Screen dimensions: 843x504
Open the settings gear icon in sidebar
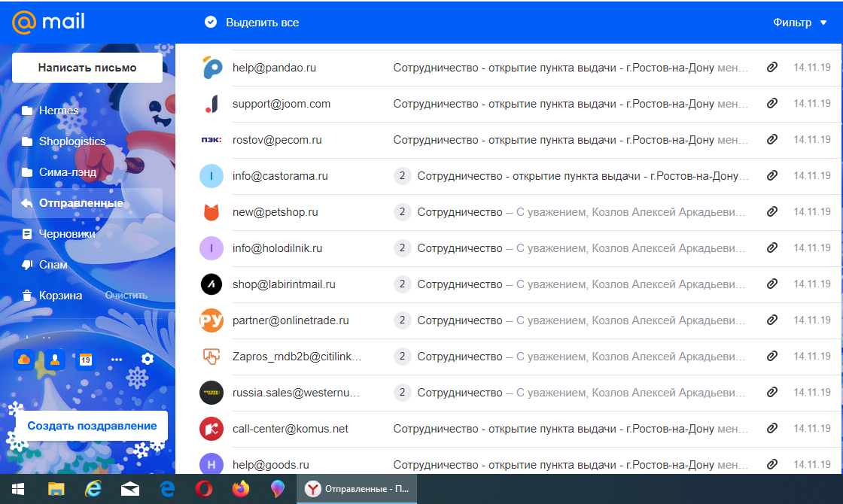click(148, 359)
